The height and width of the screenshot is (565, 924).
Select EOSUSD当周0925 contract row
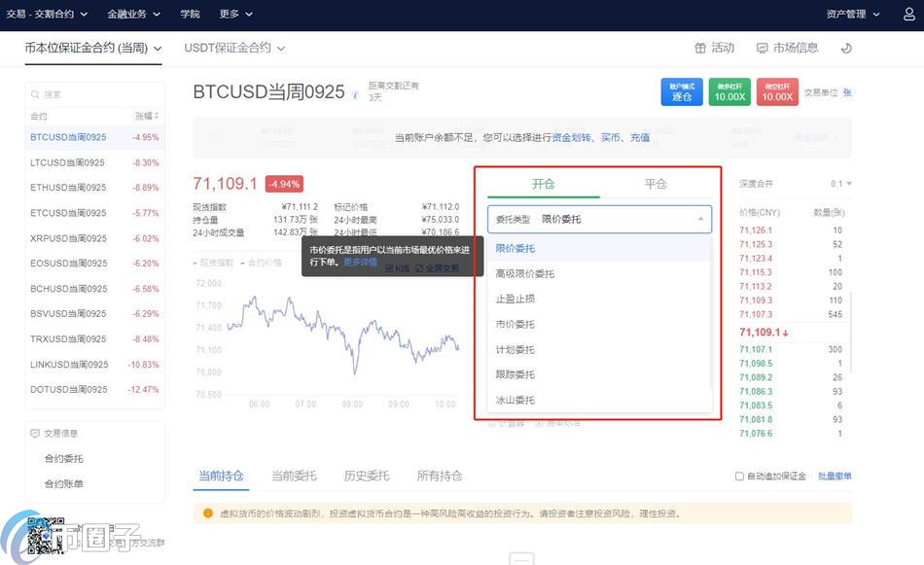point(95,264)
